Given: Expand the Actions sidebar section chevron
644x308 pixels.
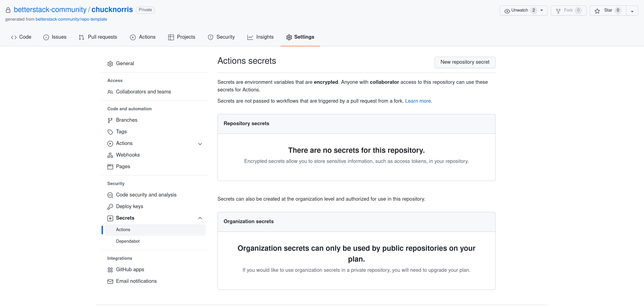Looking at the screenshot, I should point(200,144).
